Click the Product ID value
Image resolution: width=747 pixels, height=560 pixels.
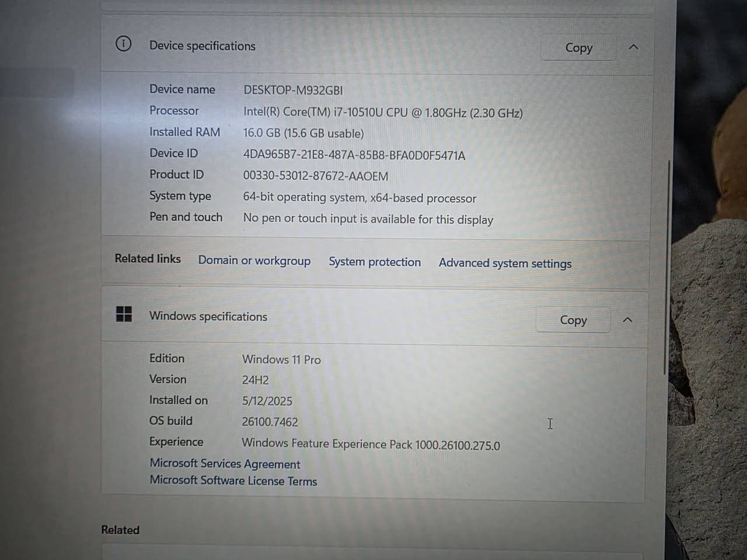[316, 176]
